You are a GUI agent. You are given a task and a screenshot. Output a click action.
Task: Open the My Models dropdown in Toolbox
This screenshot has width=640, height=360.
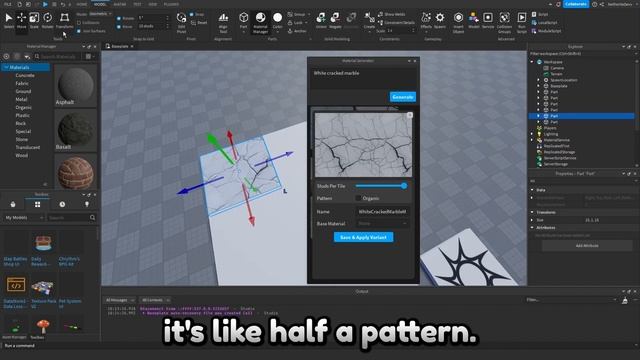point(24,218)
